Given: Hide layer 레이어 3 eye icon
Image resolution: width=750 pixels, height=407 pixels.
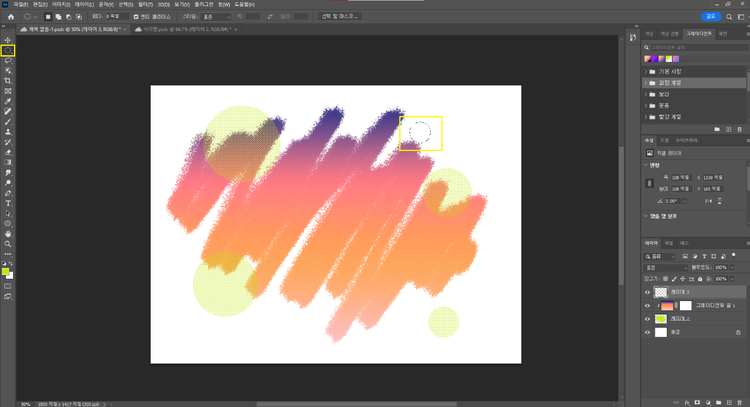Looking at the screenshot, I should click(648, 292).
